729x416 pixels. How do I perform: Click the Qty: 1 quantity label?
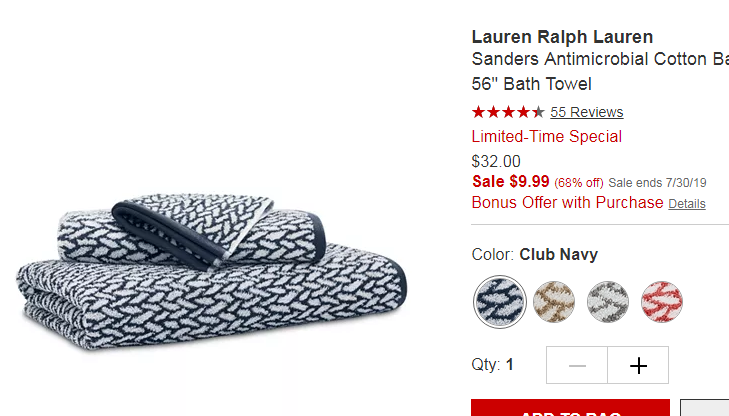[x=492, y=364]
